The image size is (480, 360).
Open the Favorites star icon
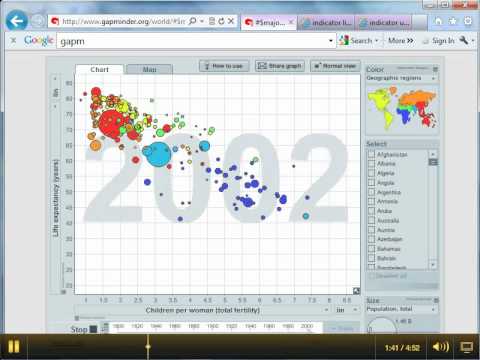click(453, 21)
